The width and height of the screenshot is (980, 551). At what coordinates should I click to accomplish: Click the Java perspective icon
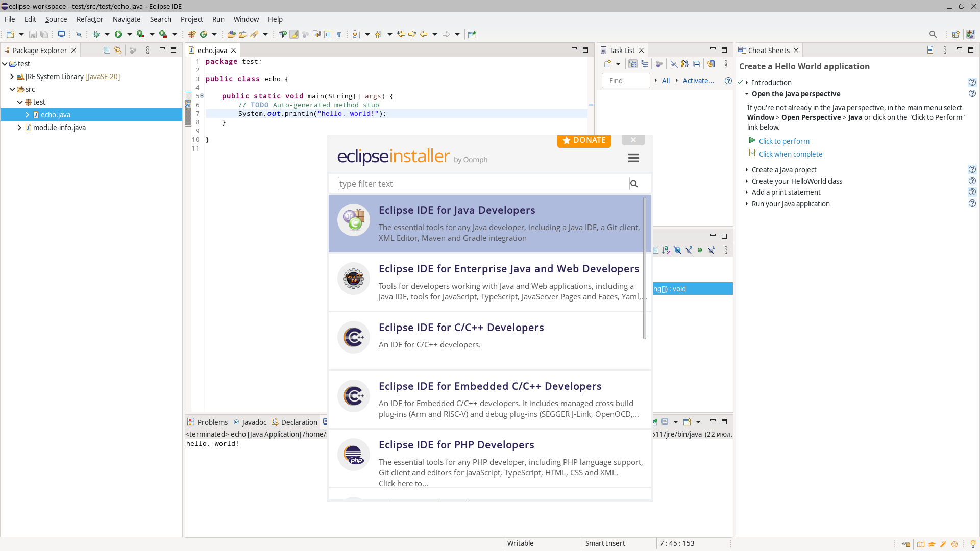(970, 34)
